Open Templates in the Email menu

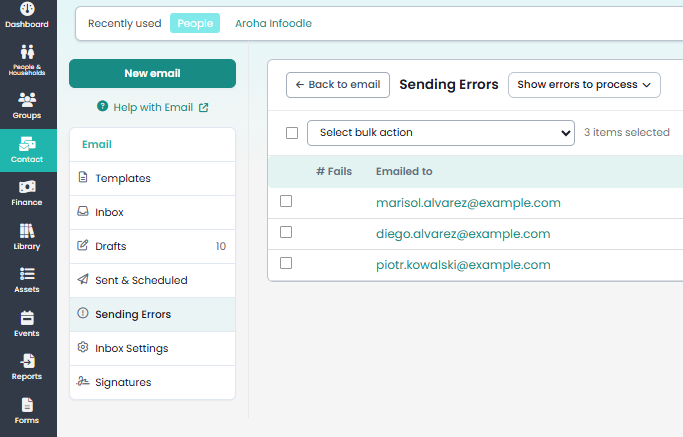click(152, 178)
